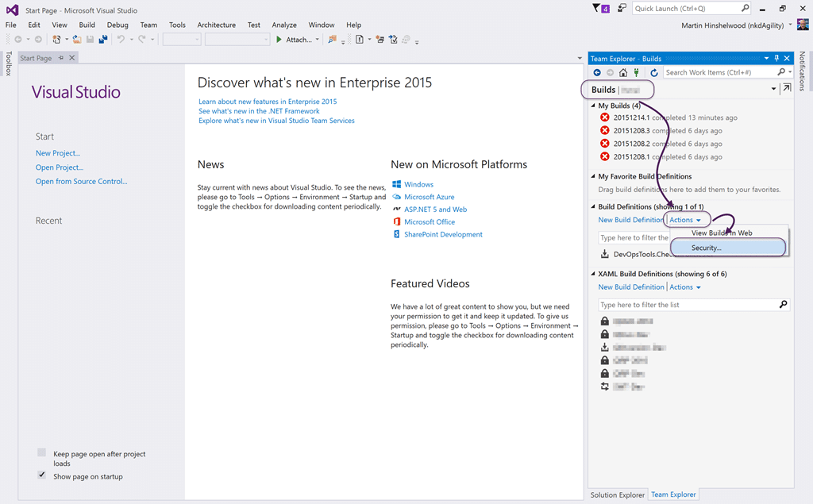
Task: Click the green Attach play button
Action: pyautogui.click(x=279, y=40)
